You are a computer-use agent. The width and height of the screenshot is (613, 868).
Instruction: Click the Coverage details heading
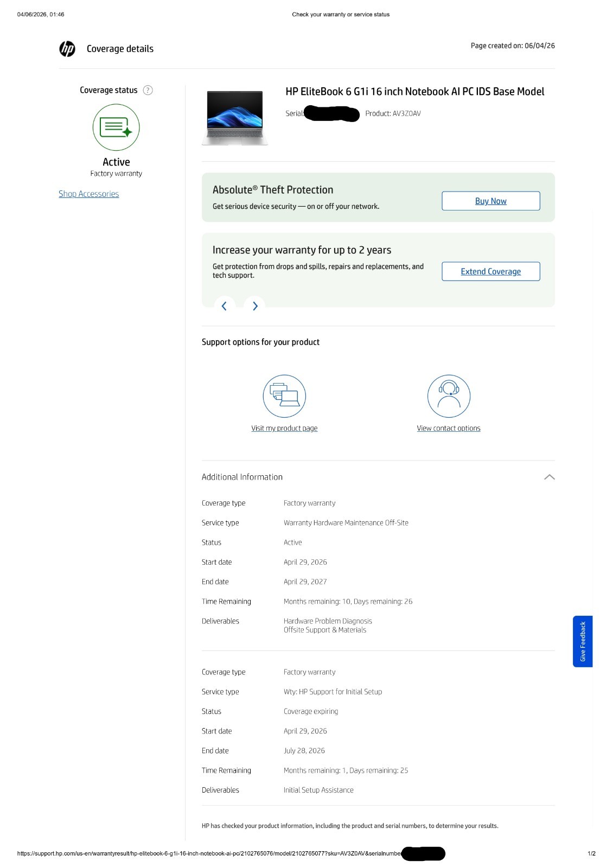tap(120, 49)
